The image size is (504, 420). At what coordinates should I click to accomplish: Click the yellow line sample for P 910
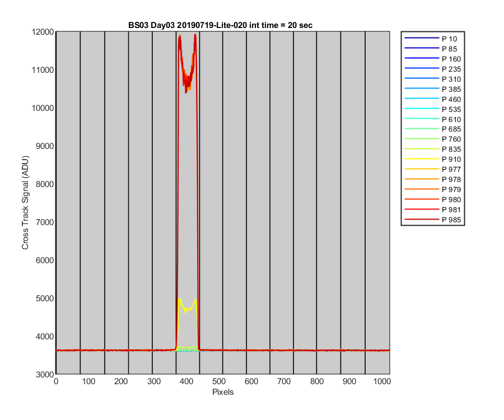point(422,158)
